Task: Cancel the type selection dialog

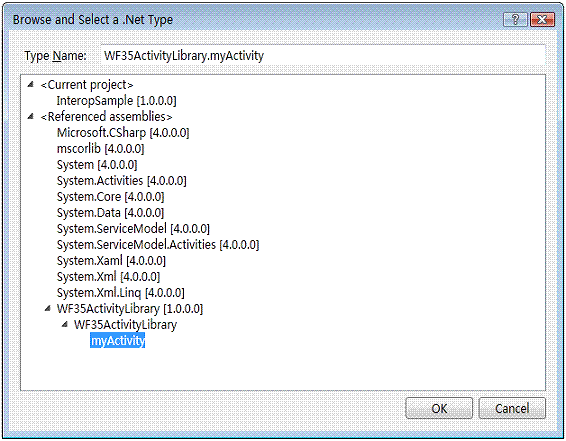Action: click(512, 408)
